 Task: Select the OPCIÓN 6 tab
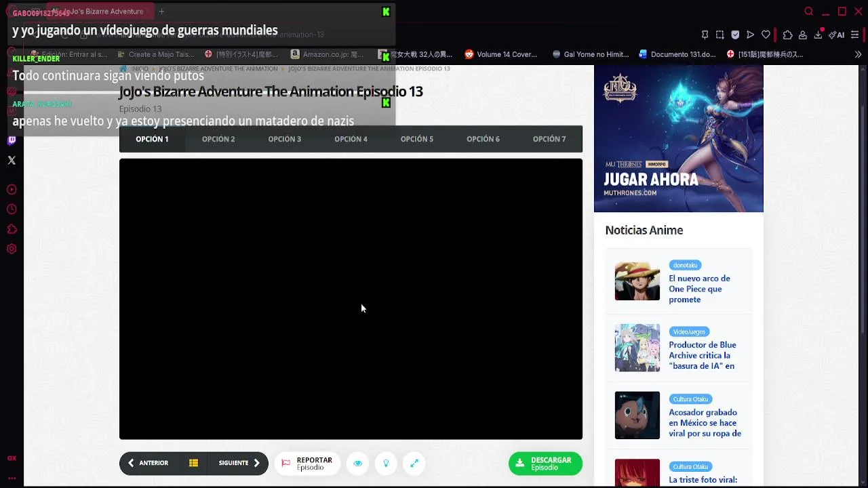pos(483,139)
